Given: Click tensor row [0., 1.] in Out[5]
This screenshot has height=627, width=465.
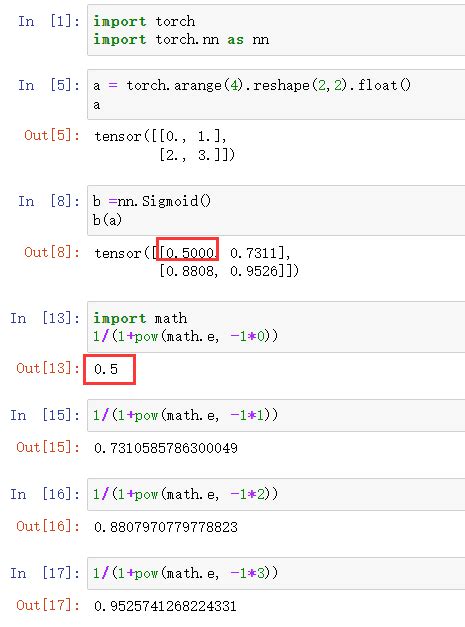Looking at the screenshot, I should (x=189, y=136).
